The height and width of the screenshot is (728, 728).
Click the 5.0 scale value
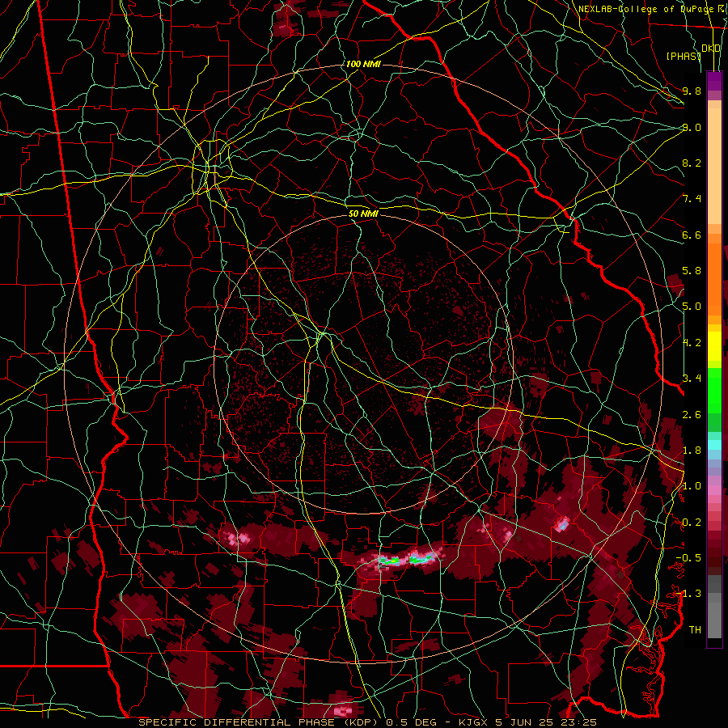point(692,307)
